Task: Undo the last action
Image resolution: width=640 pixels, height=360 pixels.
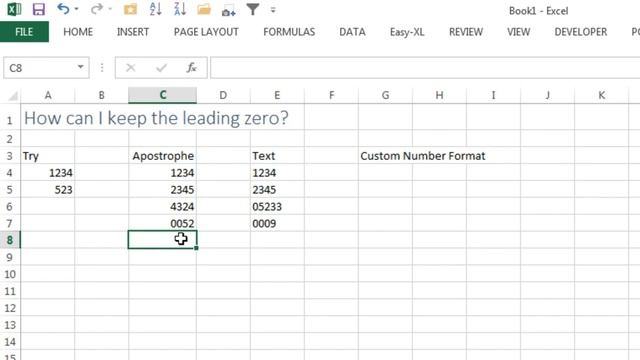Action: click(63, 9)
